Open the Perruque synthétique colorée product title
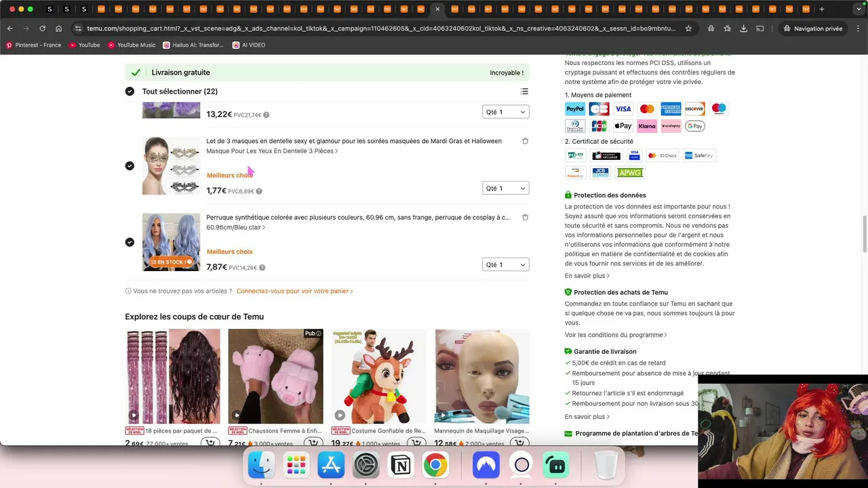Screen dimensions: 868x488 point(358,218)
